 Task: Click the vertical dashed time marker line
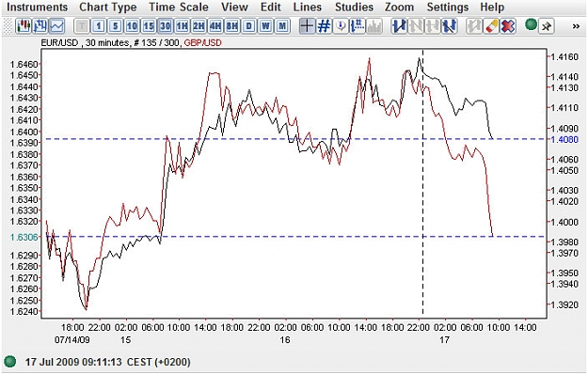coord(423,183)
